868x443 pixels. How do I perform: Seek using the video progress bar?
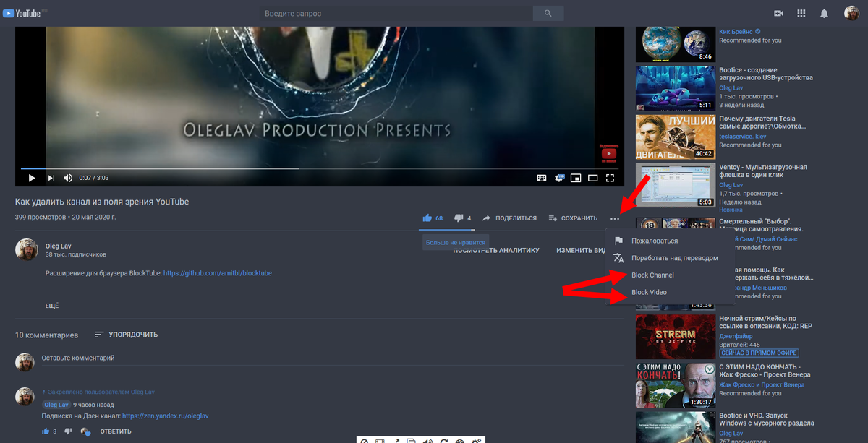point(319,168)
